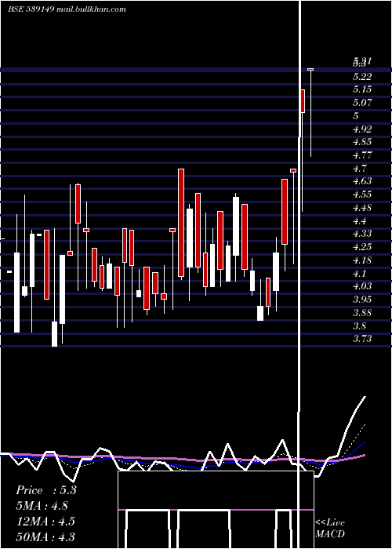
Task: Click the '12MA : 4.5' readout
Action: (x=45, y=521)
